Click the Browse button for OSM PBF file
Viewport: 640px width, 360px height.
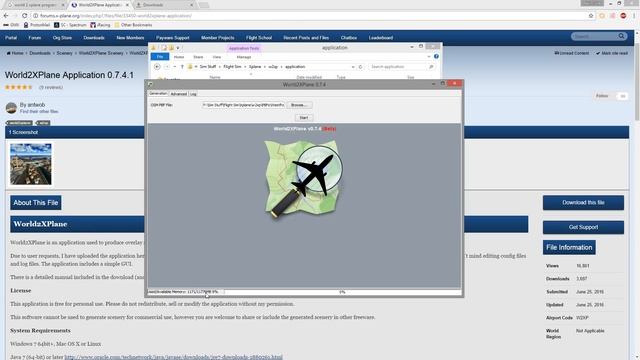[299, 105]
